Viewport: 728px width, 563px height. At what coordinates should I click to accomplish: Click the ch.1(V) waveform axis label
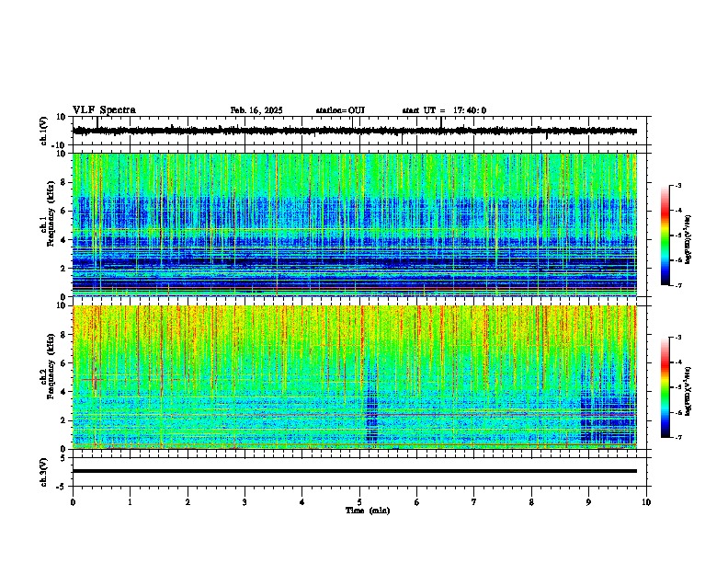[44, 131]
